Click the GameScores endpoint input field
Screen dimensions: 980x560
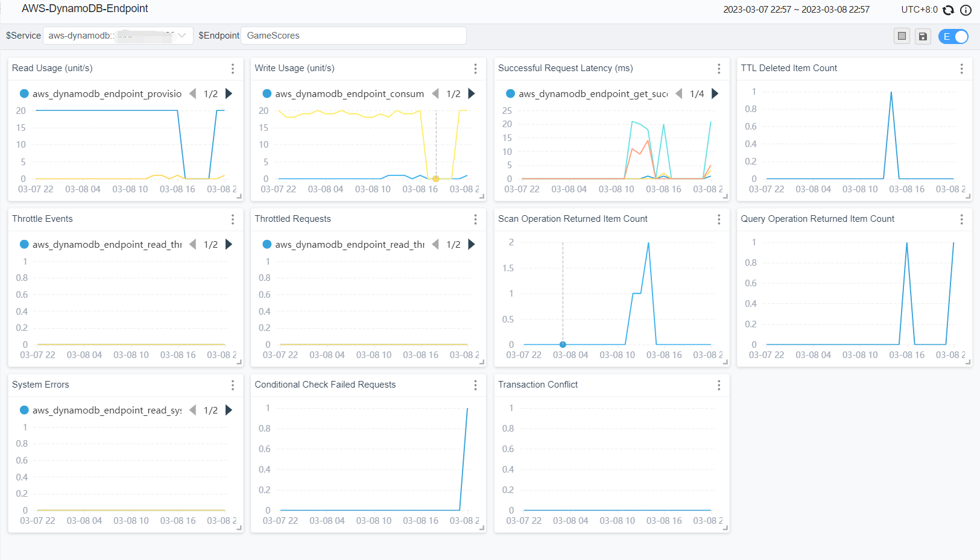(x=353, y=36)
